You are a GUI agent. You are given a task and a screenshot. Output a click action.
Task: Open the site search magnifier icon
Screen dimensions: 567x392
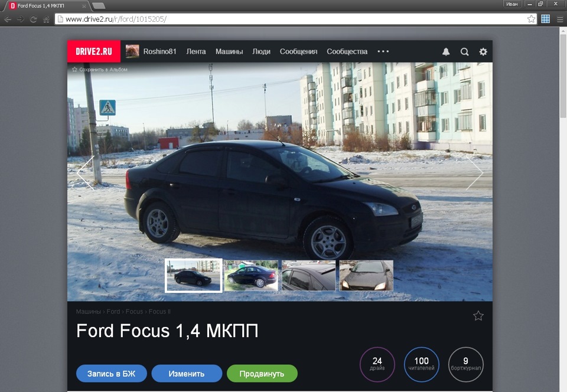click(x=464, y=52)
